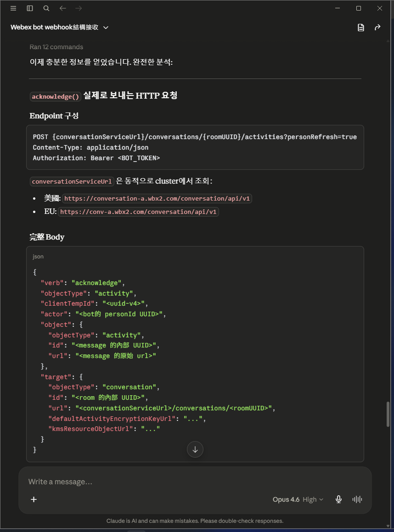Expand Ran 12 commands details
The image size is (394, 532).
[x=56, y=47]
